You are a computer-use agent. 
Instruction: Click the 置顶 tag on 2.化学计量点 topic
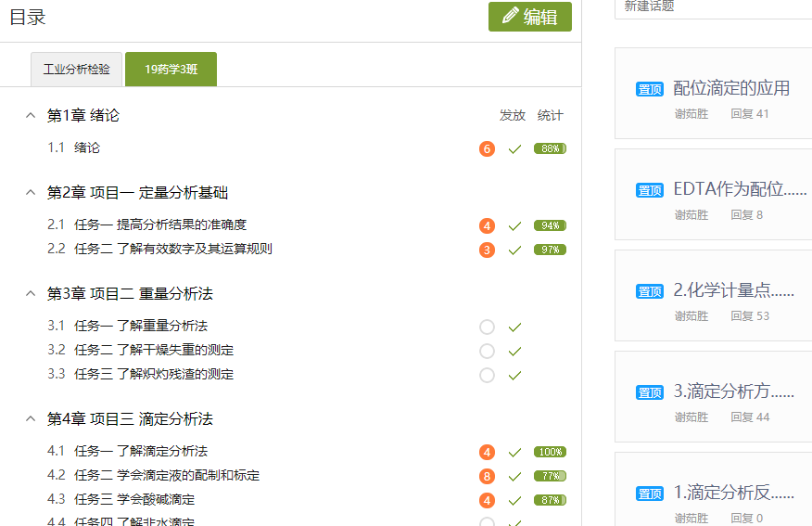coord(650,291)
